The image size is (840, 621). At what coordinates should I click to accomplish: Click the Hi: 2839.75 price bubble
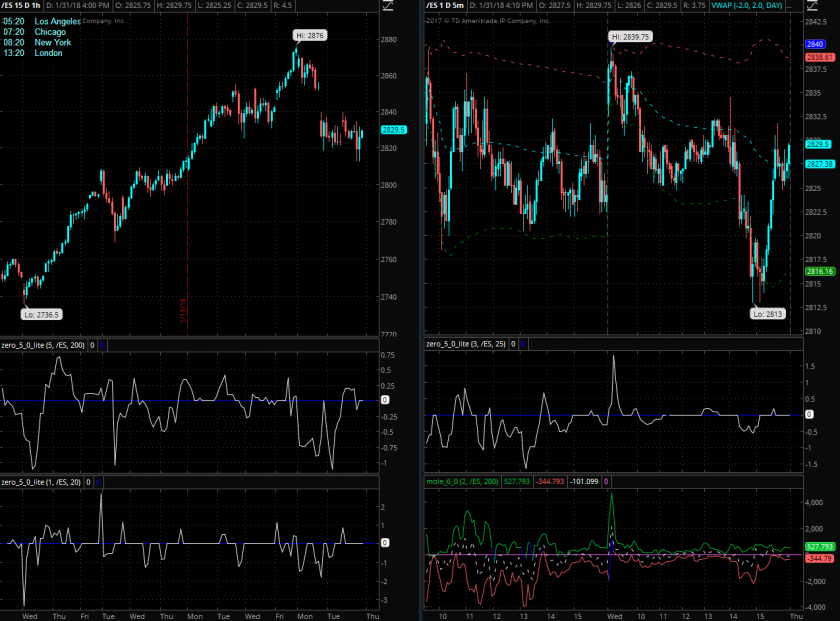631,36
